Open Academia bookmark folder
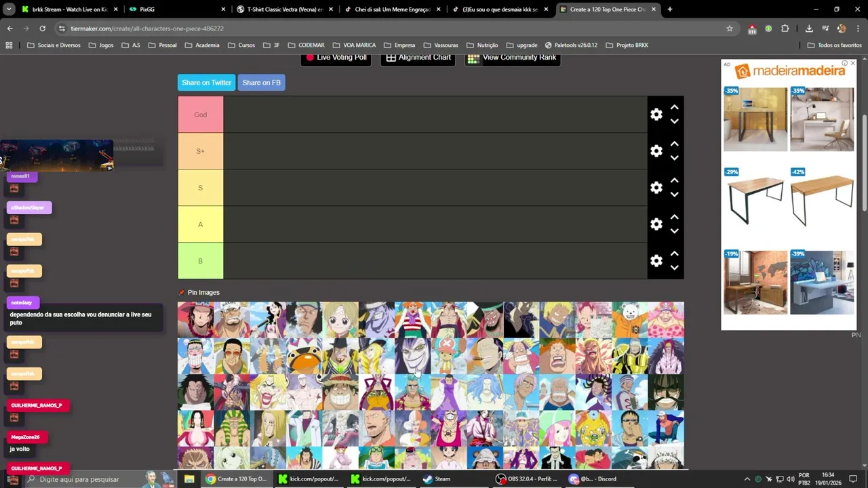Image resolution: width=868 pixels, height=488 pixels. 201,45
